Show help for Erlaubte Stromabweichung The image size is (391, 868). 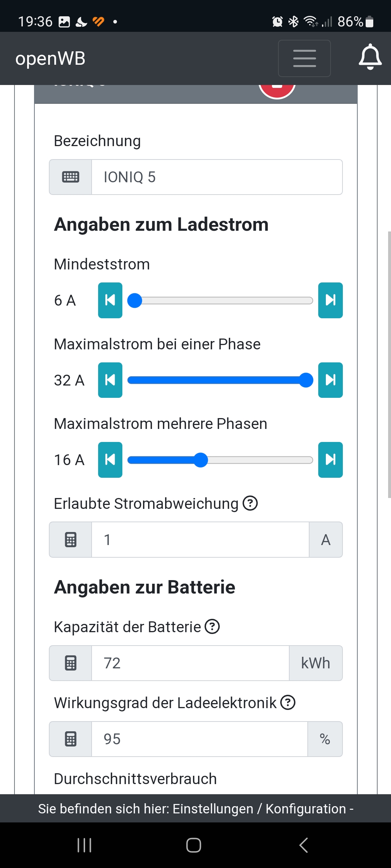point(250,503)
